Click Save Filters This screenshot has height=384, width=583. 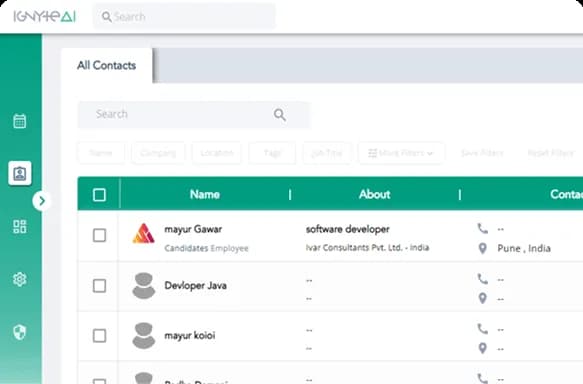click(482, 153)
